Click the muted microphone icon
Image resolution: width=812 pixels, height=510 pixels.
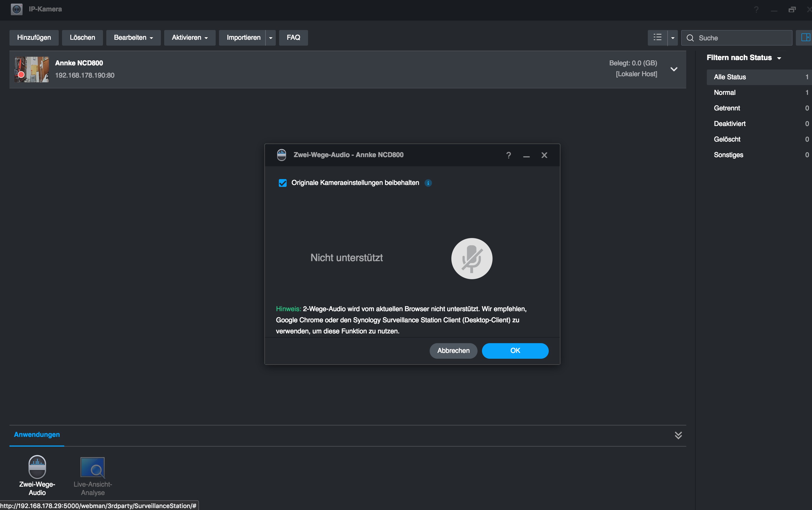click(471, 259)
